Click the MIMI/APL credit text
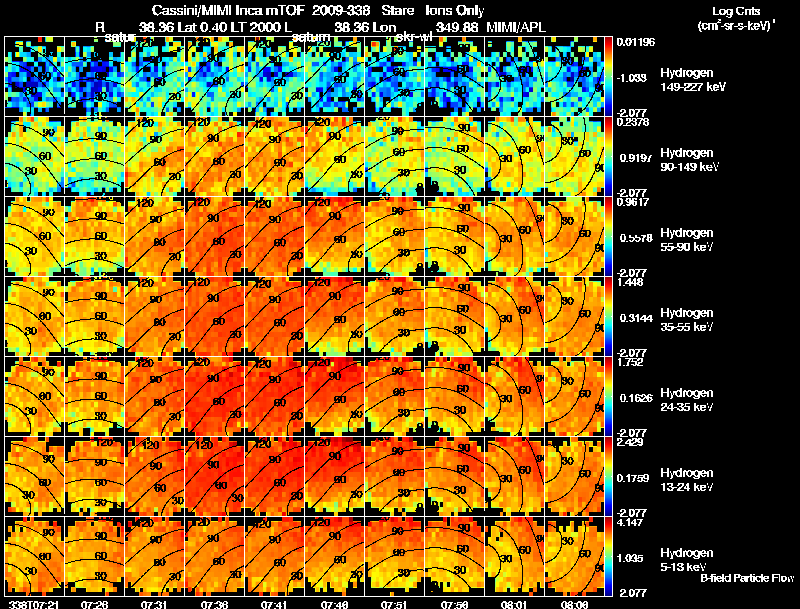 (516, 27)
